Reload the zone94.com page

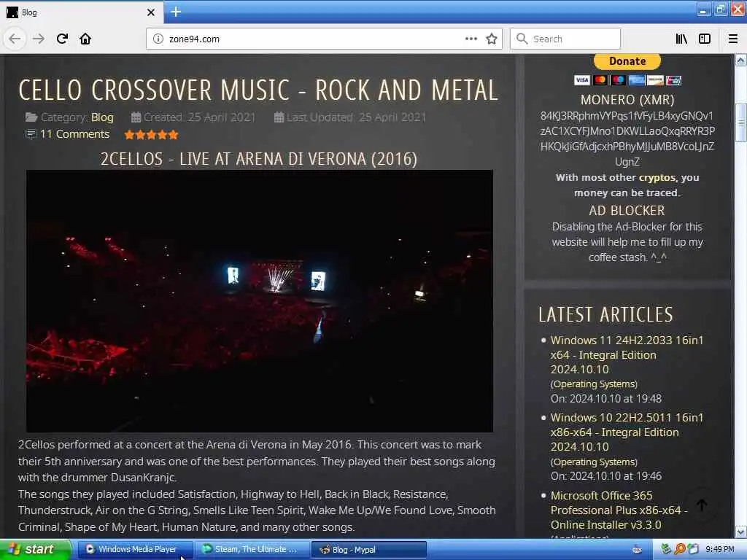[62, 39]
